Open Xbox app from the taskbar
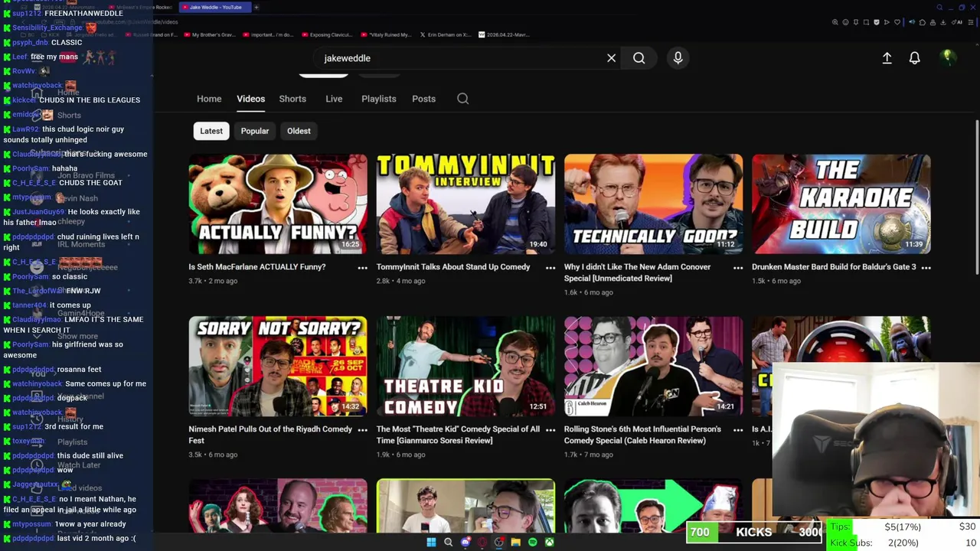The width and height of the screenshot is (980, 551). pyautogui.click(x=549, y=542)
